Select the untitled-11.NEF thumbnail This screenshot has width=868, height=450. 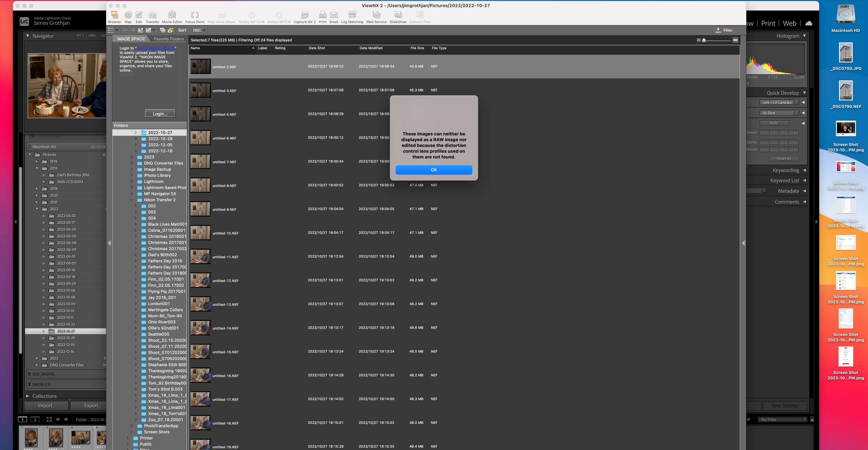(x=201, y=257)
